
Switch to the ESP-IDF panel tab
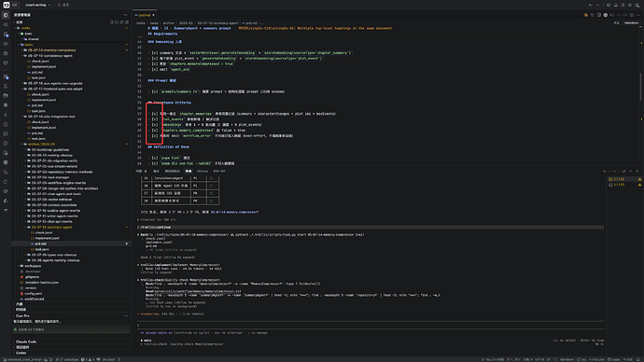[x=219, y=171]
